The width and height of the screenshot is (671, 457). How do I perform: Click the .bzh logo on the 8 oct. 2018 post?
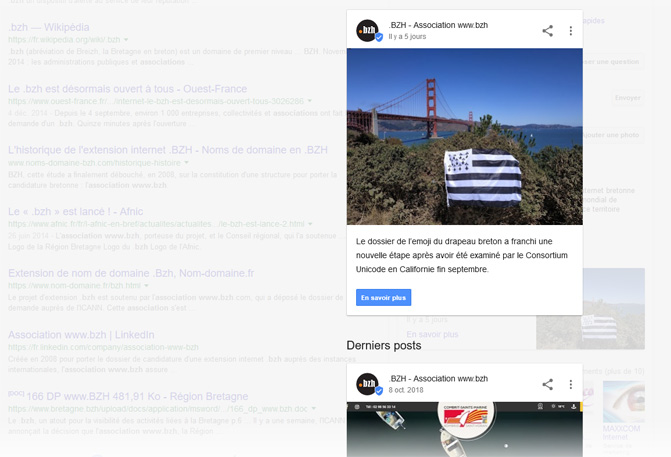[368, 384]
